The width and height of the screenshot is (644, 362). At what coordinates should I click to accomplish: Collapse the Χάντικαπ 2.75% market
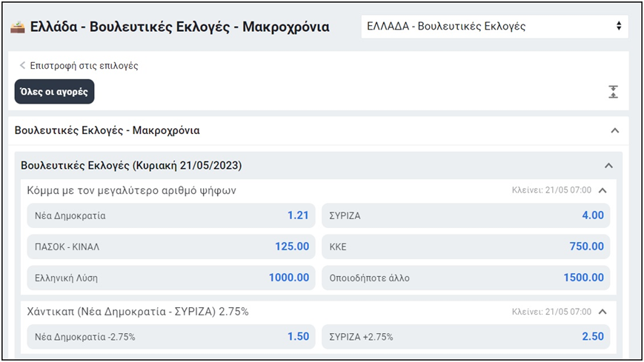click(x=602, y=312)
